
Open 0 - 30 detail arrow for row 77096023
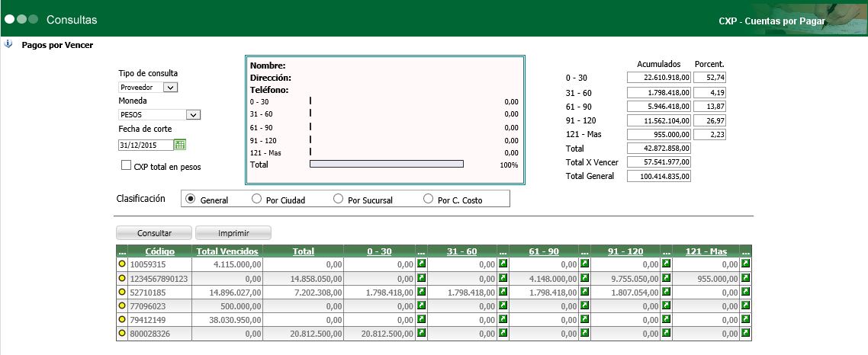click(x=421, y=305)
